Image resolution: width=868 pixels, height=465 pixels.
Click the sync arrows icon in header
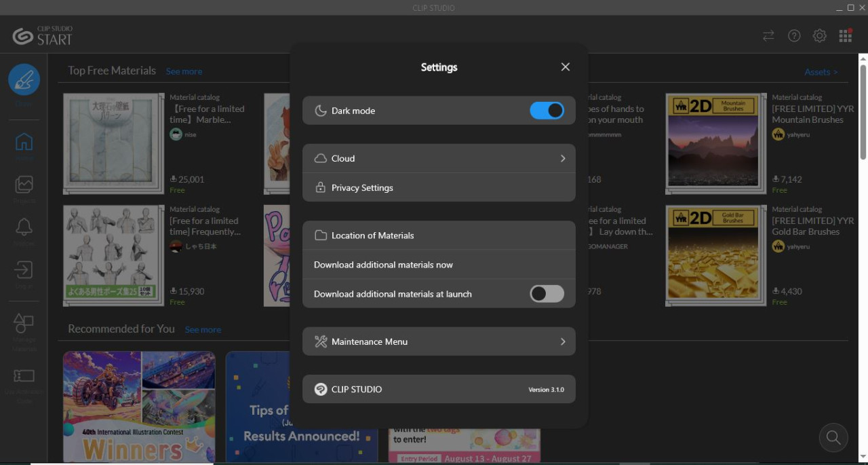pyautogui.click(x=768, y=36)
